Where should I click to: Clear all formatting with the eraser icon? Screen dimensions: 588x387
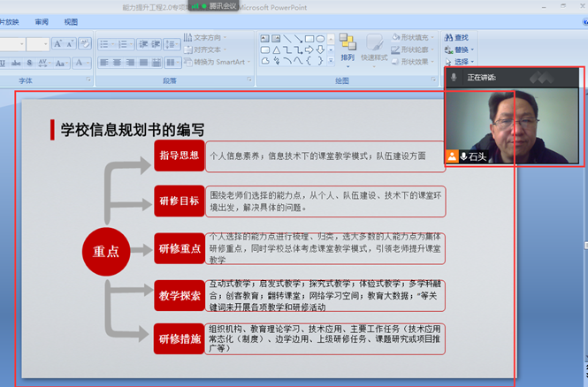[x=85, y=44]
